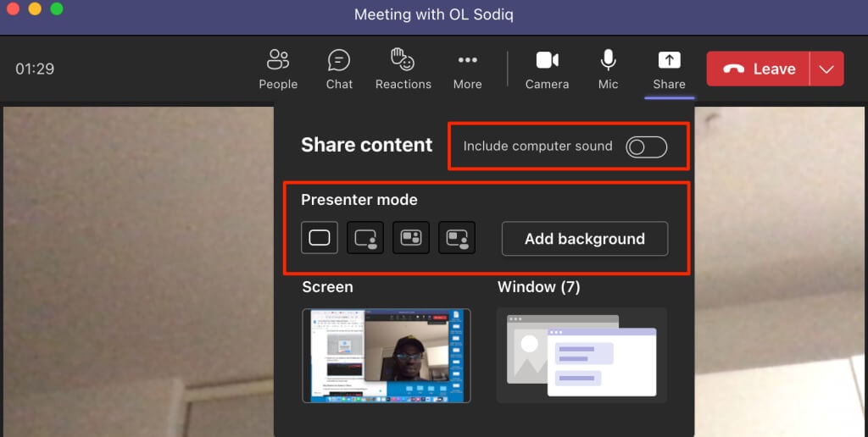Close the meeting window
Screen dimensions: 868x437
tap(13, 9)
